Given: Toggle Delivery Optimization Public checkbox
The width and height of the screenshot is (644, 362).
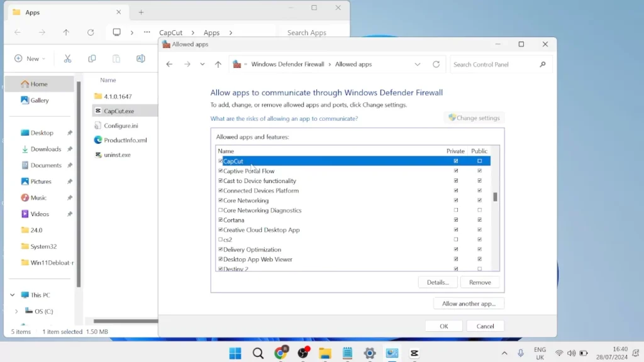Looking at the screenshot, I should point(479,249).
